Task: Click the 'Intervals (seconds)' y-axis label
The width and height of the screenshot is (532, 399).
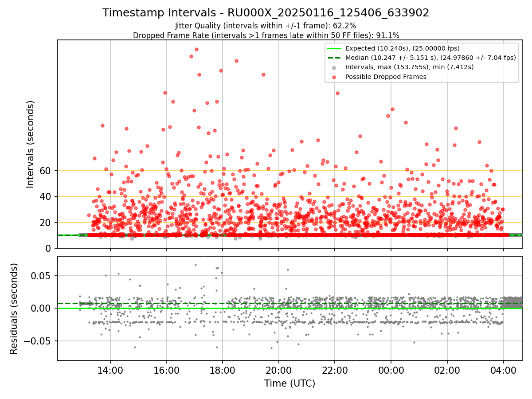Action: [30, 144]
